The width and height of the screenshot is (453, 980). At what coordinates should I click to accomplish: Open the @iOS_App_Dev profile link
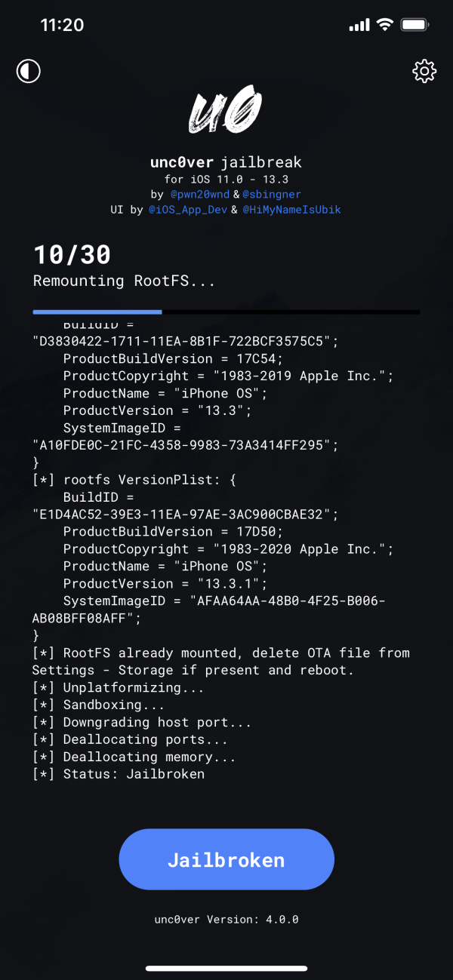click(186, 210)
